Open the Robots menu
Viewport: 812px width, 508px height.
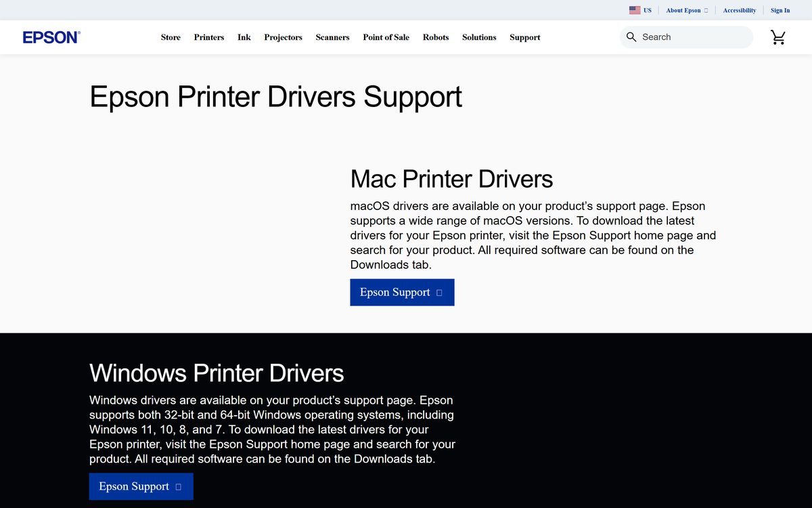pyautogui.click(x=436, y=37)
